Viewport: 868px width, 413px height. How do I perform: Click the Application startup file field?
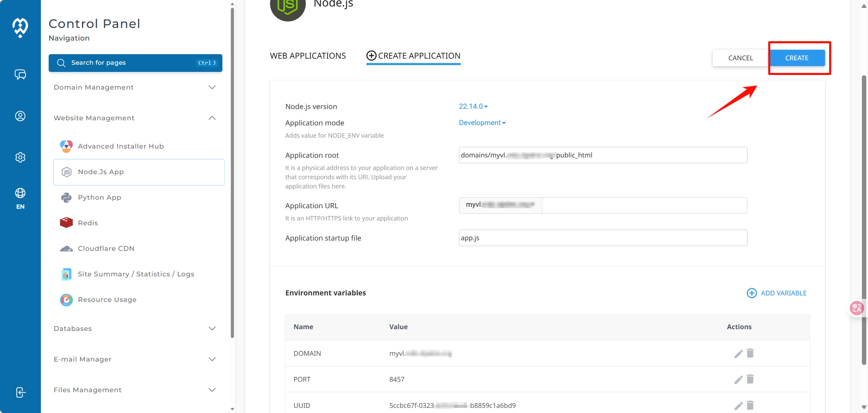point(603,238)
